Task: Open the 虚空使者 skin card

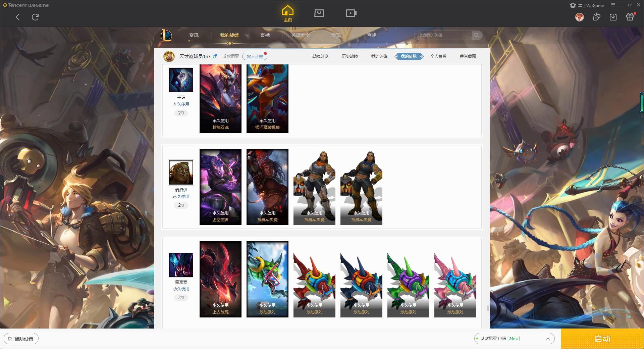Action: tap(220, 187)
